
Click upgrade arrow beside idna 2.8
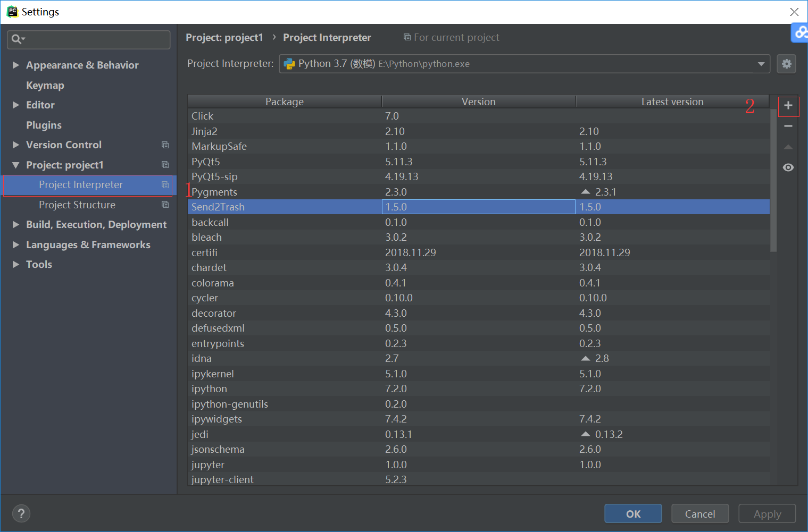[586, 359]
